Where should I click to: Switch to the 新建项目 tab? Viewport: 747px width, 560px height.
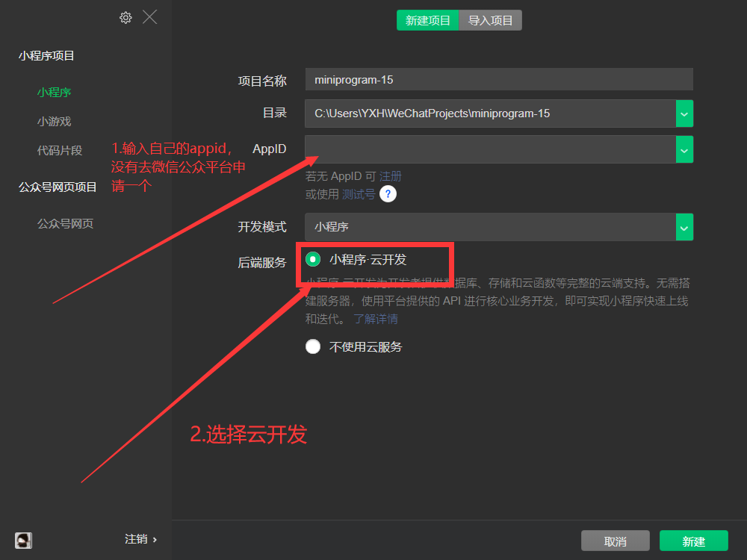[x=427, y=20]
